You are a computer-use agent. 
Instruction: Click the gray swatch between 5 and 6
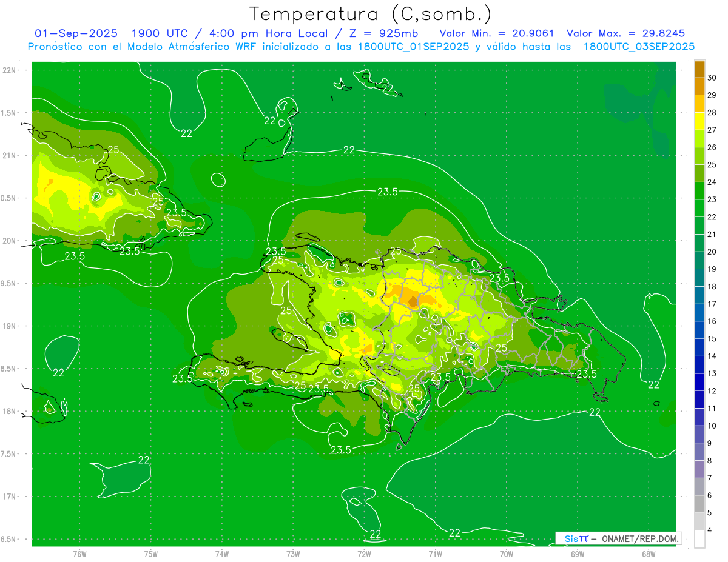point(699,504)
